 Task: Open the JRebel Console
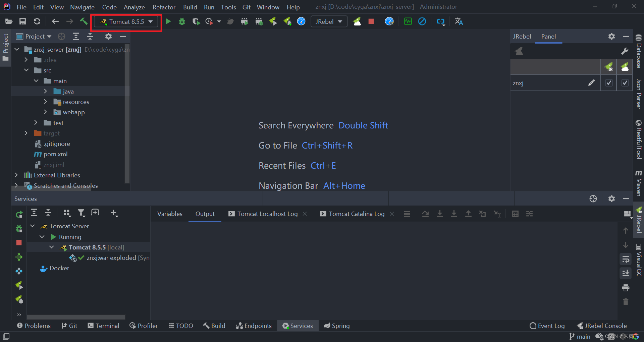601,326
